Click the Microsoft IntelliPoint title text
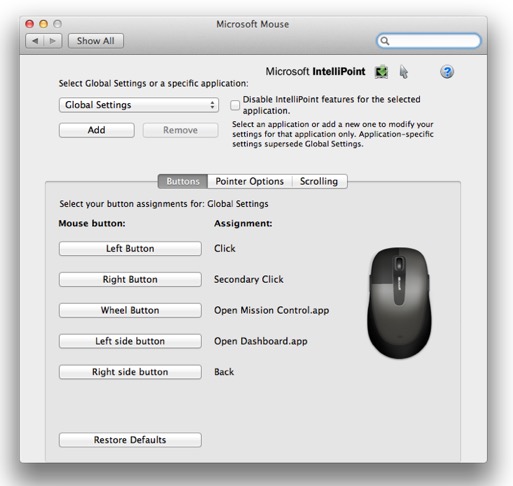Image resolution: width=513 pixels, height=486 pixels. (315, 72)
